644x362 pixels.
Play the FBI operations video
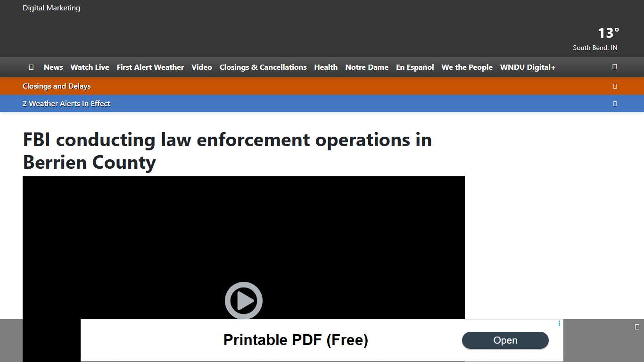[x=244, y=300]
